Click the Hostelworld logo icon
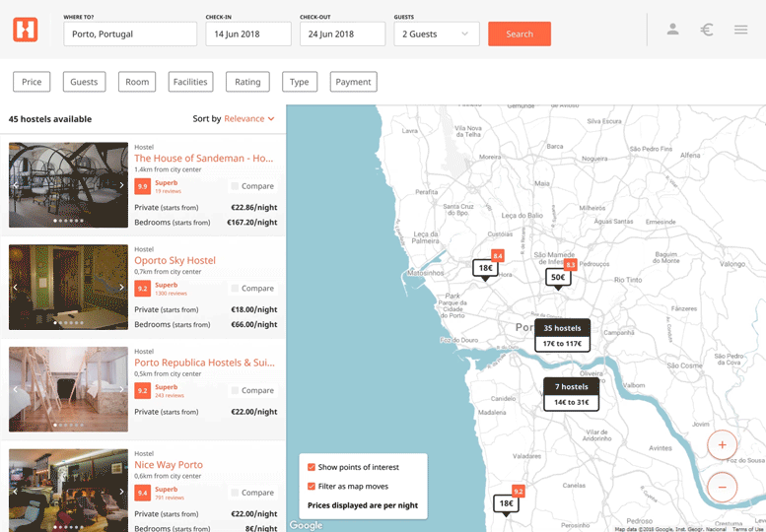The width and height of the screenshot is (766, 532). 26,30
